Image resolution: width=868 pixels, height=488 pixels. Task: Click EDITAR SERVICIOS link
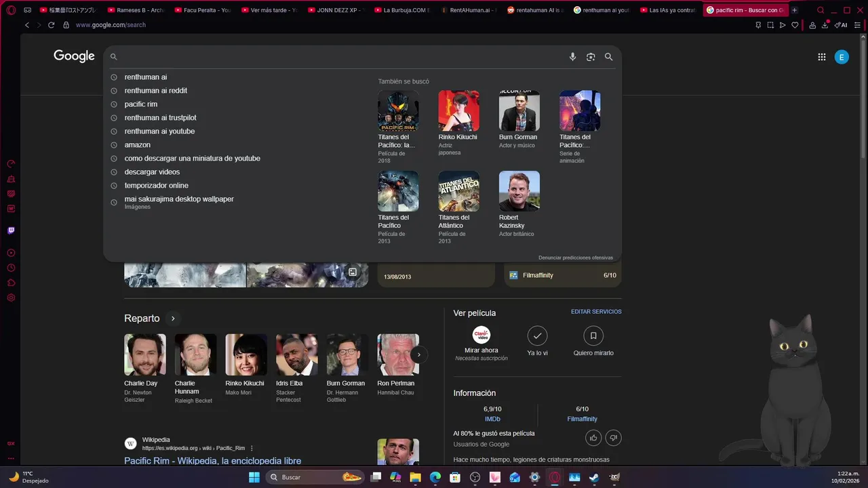coord(596,312)
